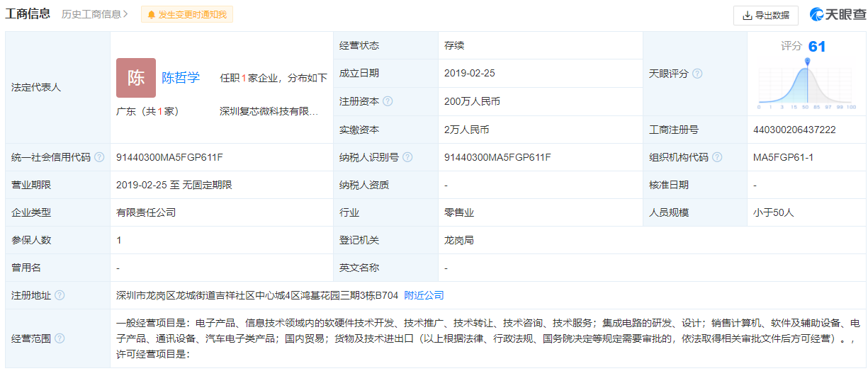Image resolution: width=868 pixels, height=371 pixels.
Task: Click the help icon next to 统一社会信用代码
Action: [99, 157]
